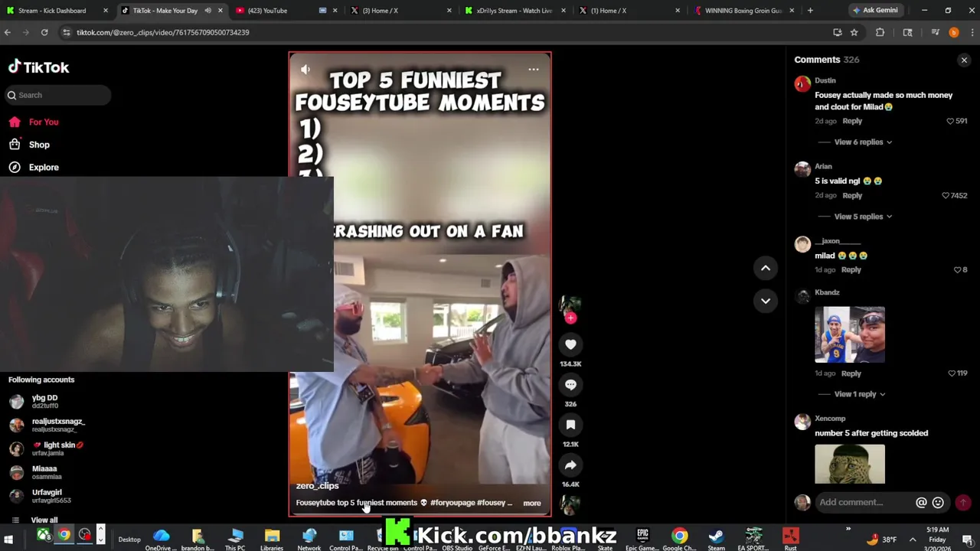Image resolution: width=980 pixels, height=551 pixels.
Task: Like _jaxon's comment with 8 likes
Action: pos(957,269)
